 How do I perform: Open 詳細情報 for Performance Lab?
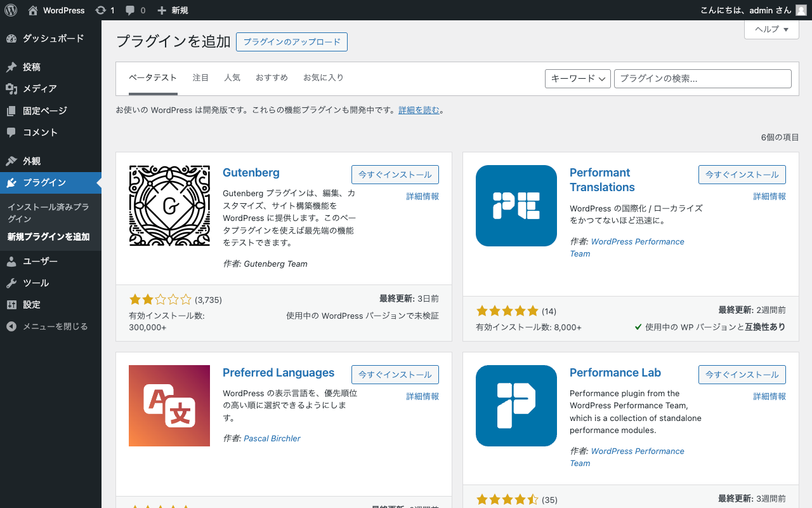769,397
